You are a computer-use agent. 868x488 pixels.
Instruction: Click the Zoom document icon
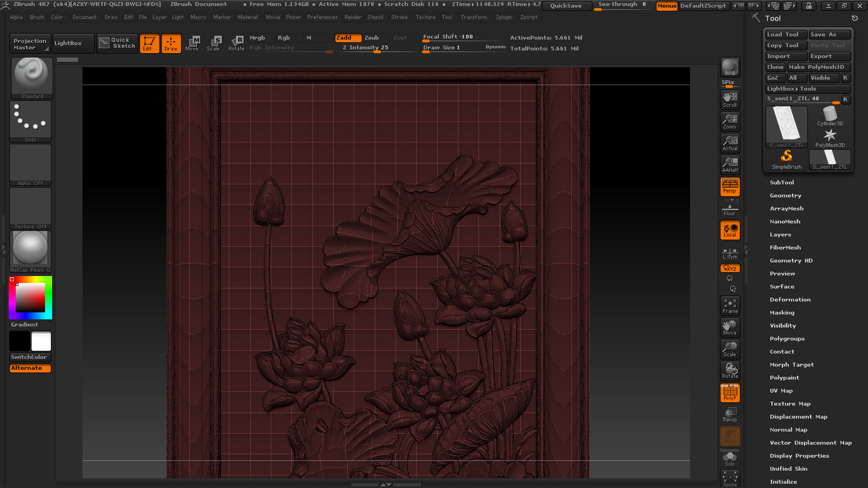coord(730,121)
